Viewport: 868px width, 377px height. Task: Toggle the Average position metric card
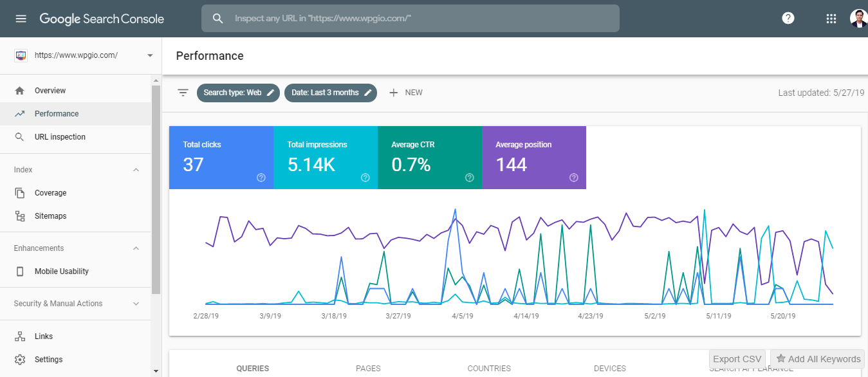click(534, 158)
